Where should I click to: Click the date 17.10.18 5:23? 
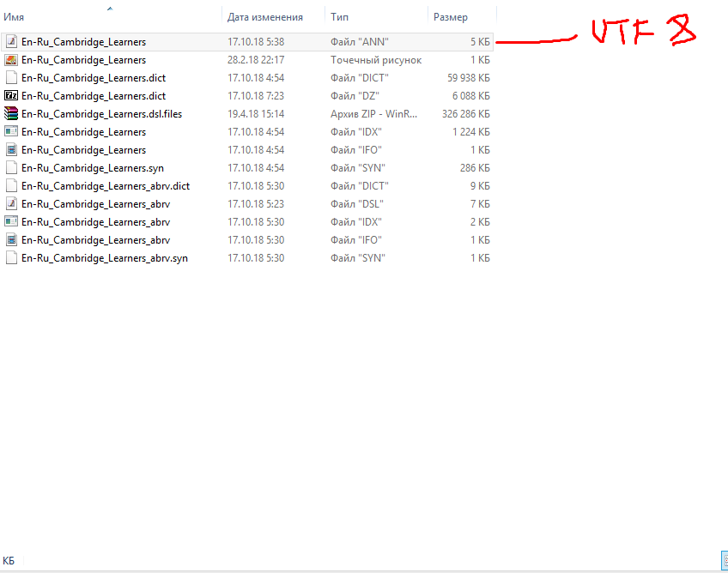[256, 204]
